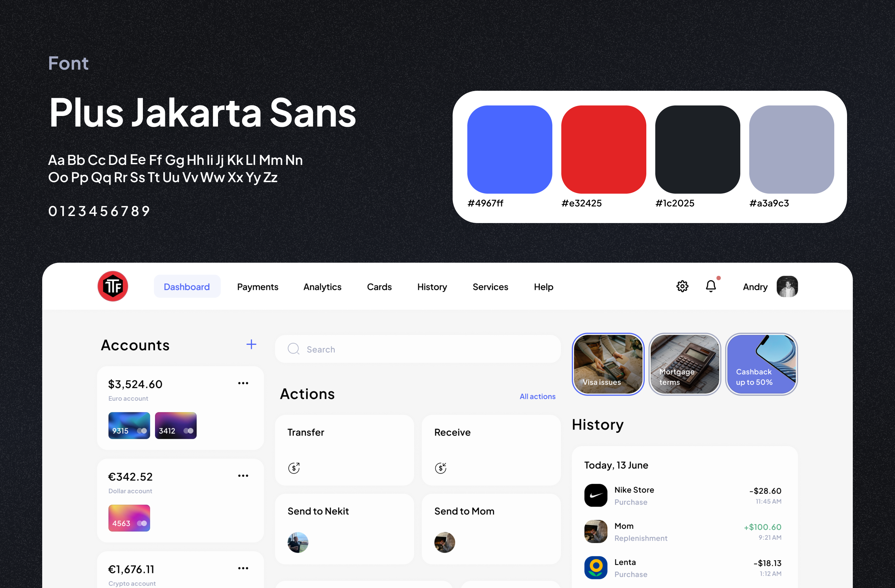Open the Cashback up to 50% story
Screen dimensions: 895x588
click(x=761, y=364)
